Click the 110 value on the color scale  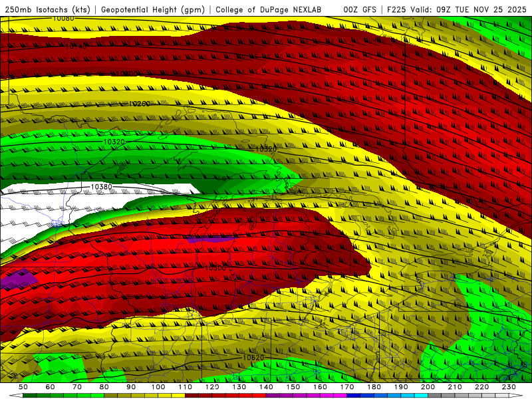(186, 387)
